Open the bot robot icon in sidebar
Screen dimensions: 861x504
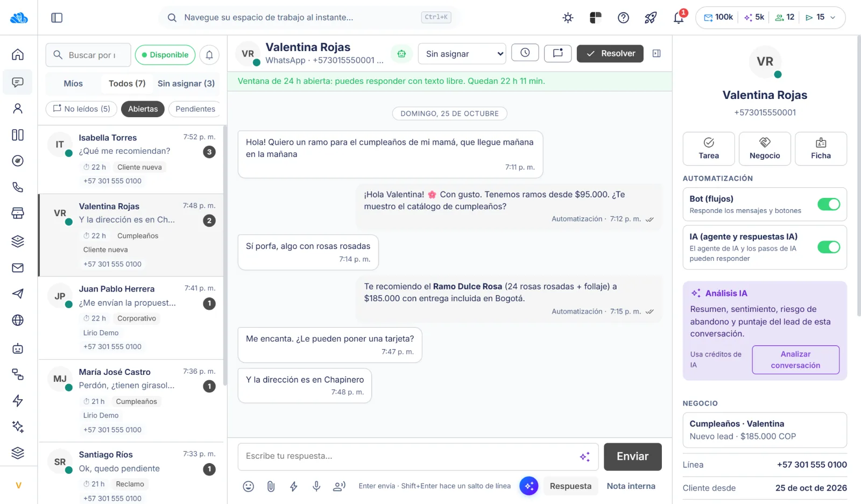(18, 348)
